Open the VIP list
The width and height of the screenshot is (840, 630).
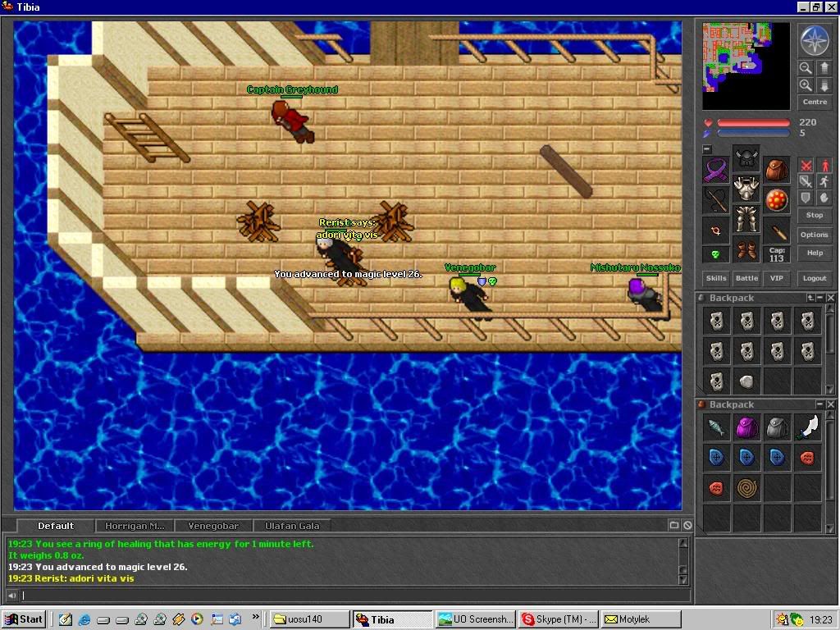[x=776, y=278]
